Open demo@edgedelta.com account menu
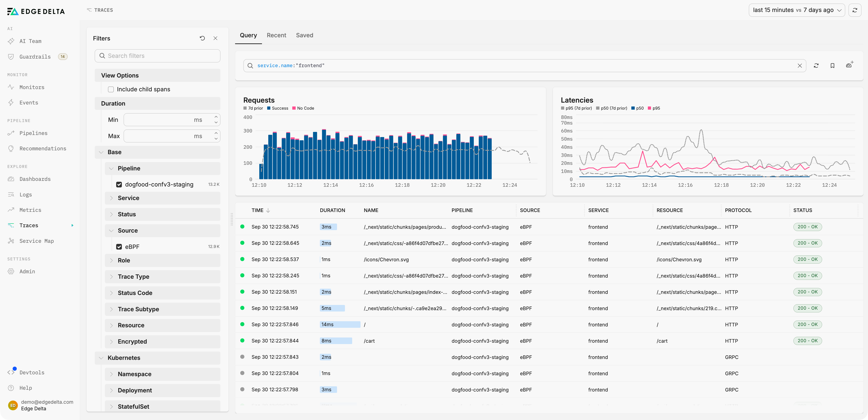This screenshot has height=420, width=868. point(40,406)
